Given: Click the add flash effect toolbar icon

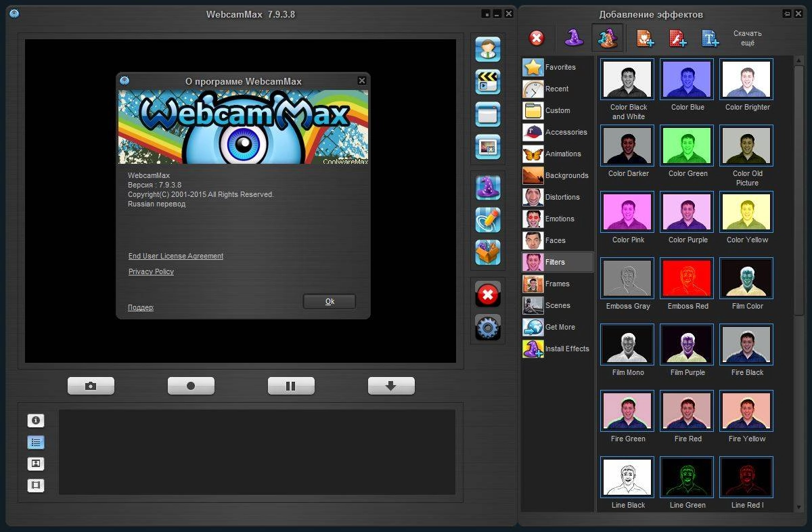Looking at the screenshot, I should pyautogui.click(x=677, y=39).
